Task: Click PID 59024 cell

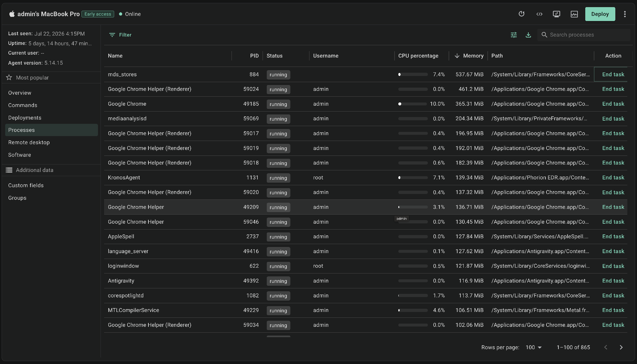Action: coord(251,89)
